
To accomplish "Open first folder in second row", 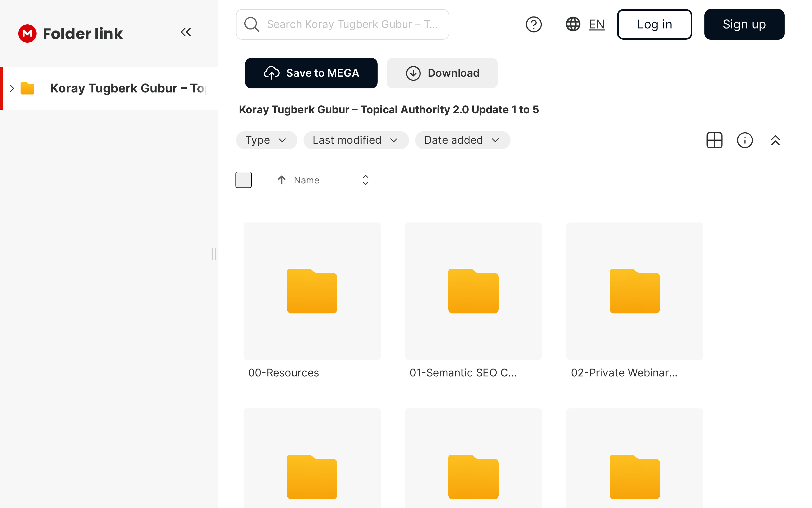I will (312, 458).
